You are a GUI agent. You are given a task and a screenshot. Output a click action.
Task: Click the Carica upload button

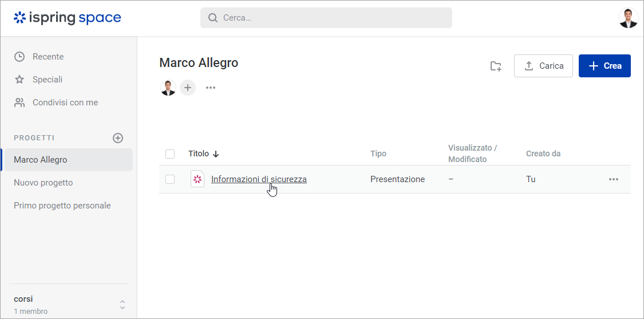543,66
